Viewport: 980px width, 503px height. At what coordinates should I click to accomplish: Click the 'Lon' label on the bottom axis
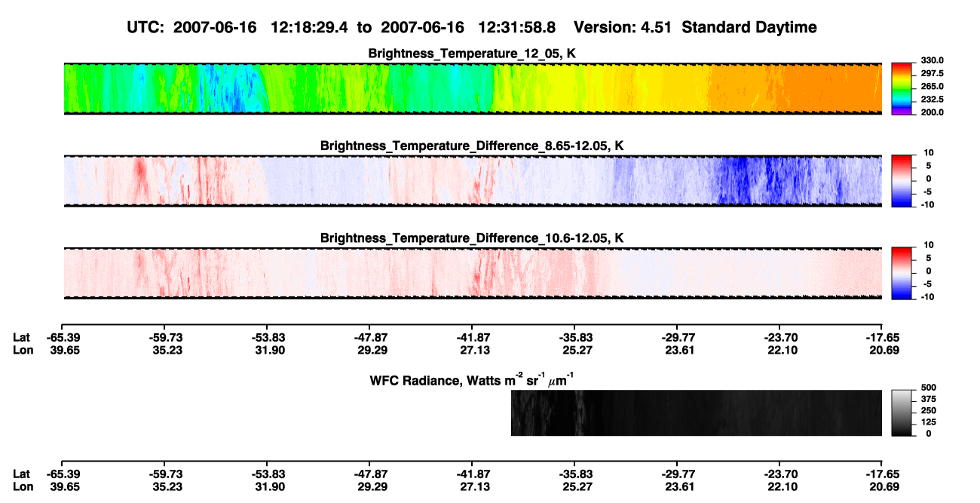pyautogui.click(x=23, y=486)
